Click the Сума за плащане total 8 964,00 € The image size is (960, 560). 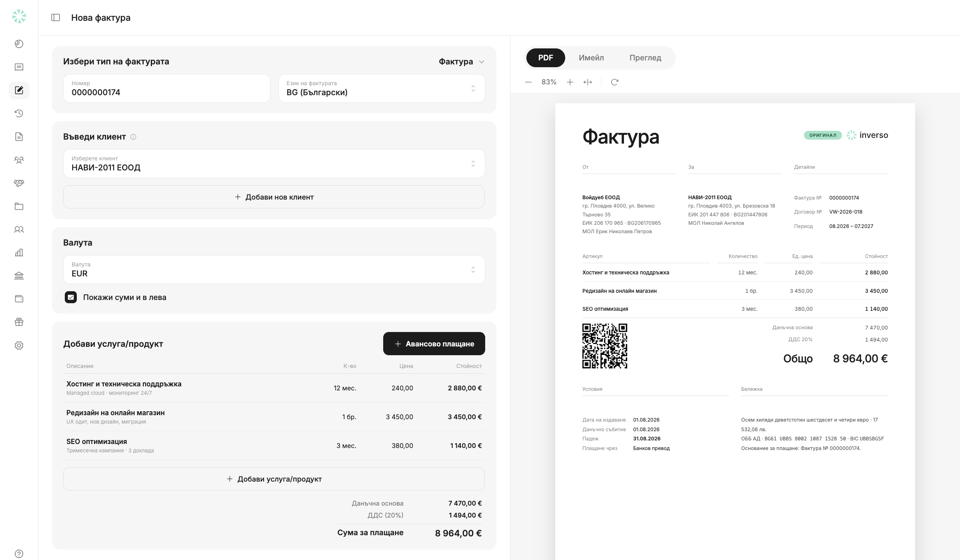pos(458,533)
